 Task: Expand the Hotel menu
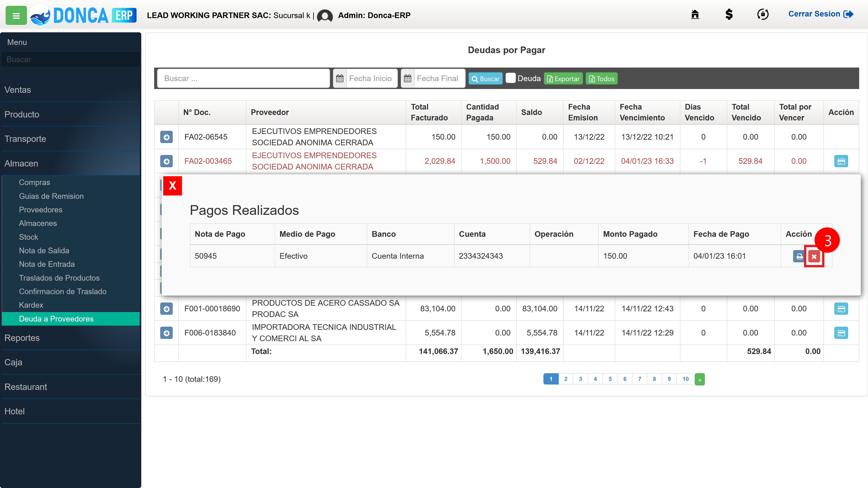(x=71, y=411)
